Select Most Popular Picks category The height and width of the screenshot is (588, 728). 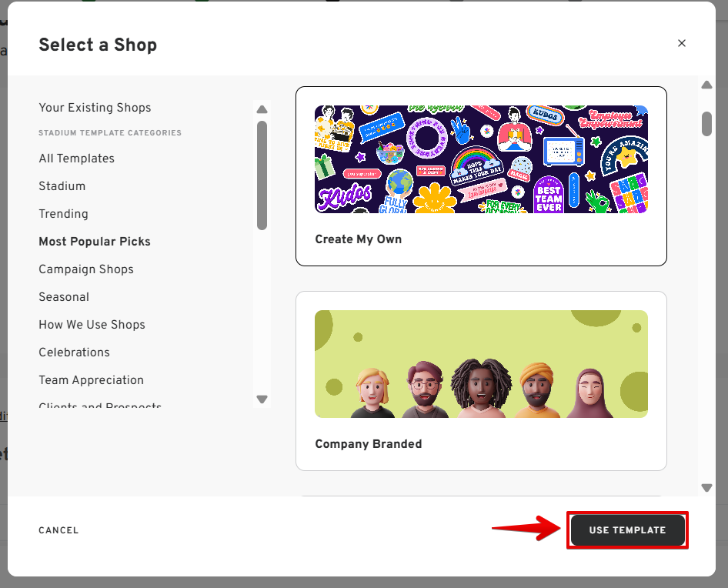95,242
